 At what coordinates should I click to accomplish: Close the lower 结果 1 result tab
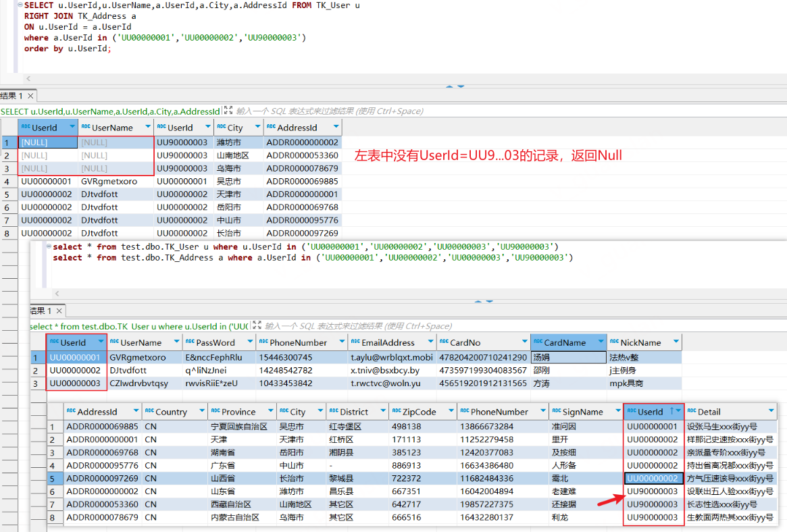click(58, 311)
